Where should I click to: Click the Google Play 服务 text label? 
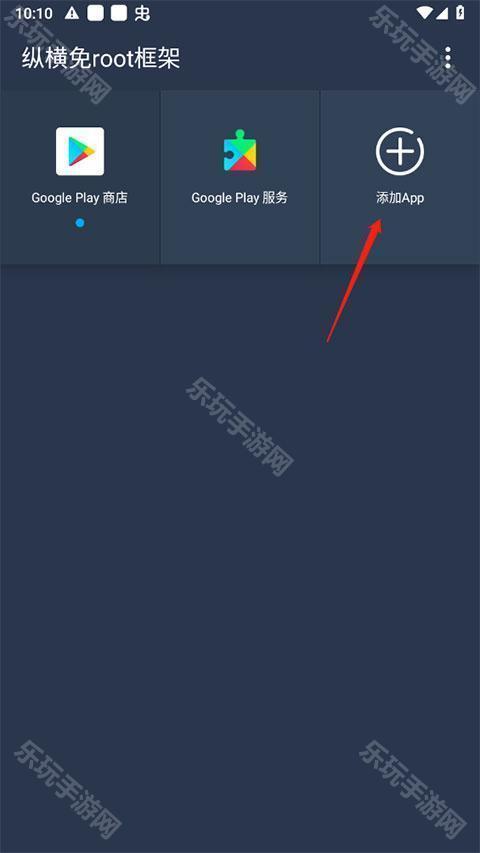pyautogui.click(x=239, y=197)
